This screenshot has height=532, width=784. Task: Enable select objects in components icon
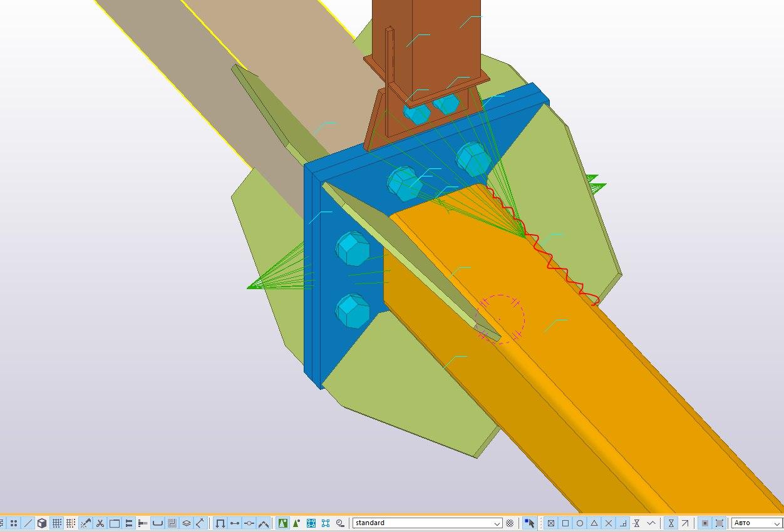[296, 523]
